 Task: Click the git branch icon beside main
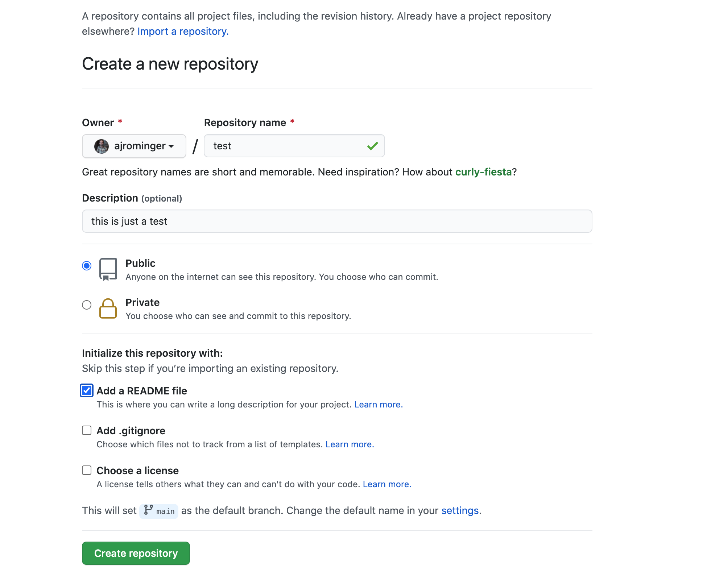click(148, 510)
